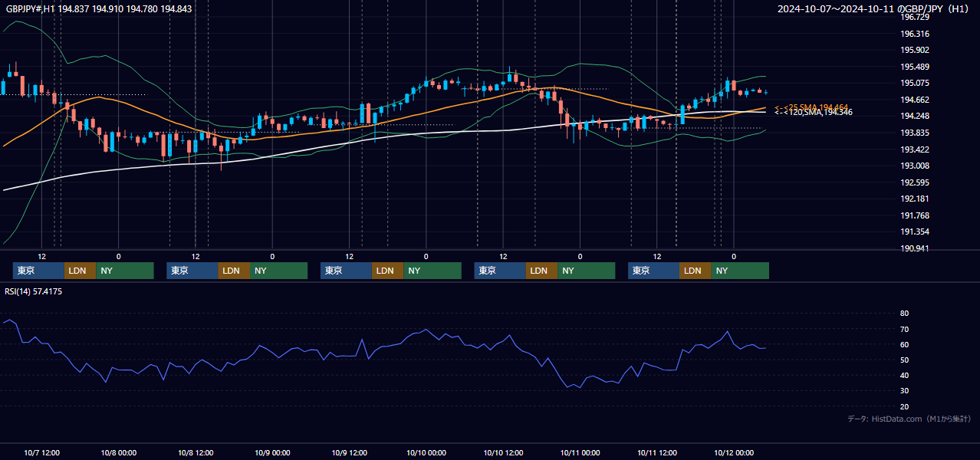980x460 pixels.
Task: Click the GBPJPY#,H1 price header text
Action: [99, 9]
